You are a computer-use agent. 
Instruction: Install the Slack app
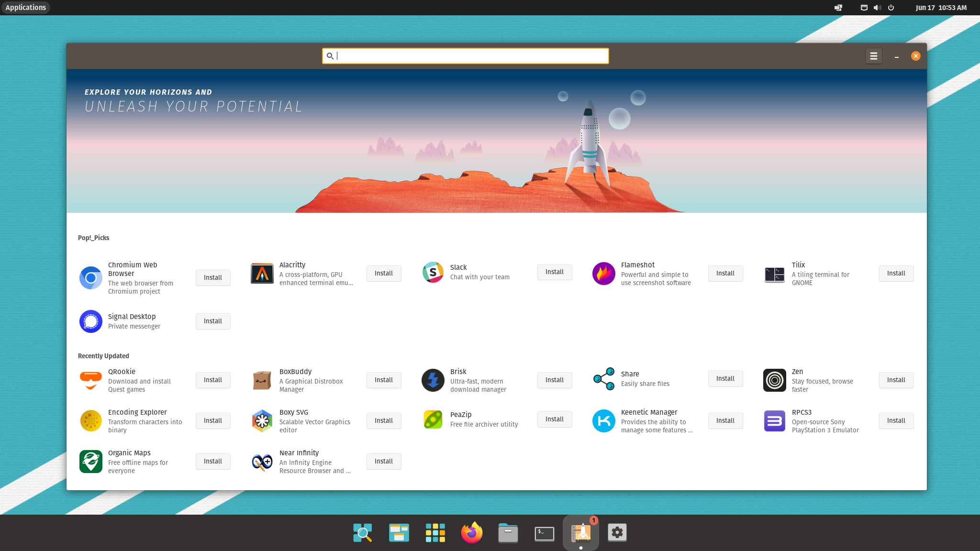point(555,272)
